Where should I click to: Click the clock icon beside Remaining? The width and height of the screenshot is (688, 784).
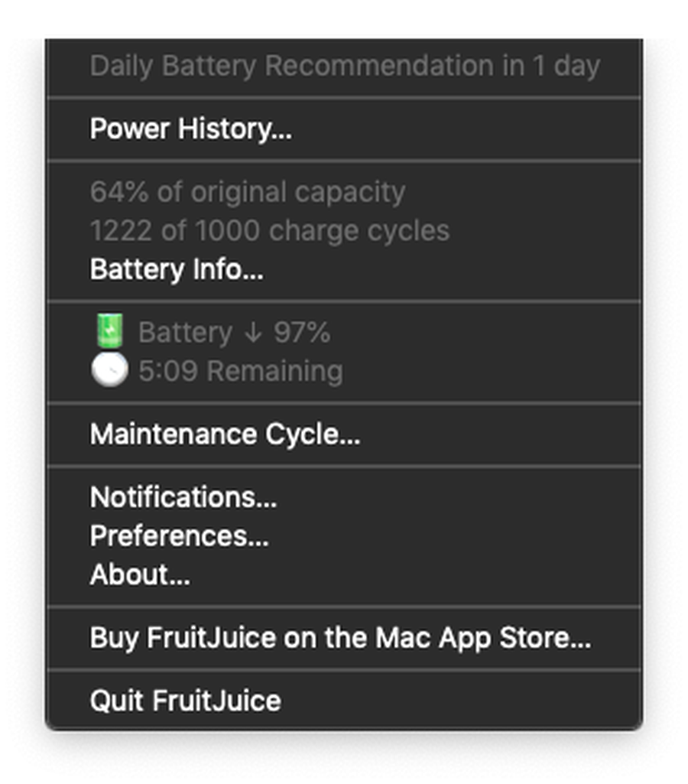[x=109, y=372]
